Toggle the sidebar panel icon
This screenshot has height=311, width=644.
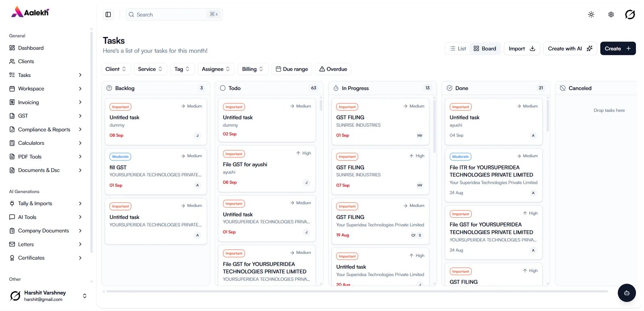click(x=108, y=14)
